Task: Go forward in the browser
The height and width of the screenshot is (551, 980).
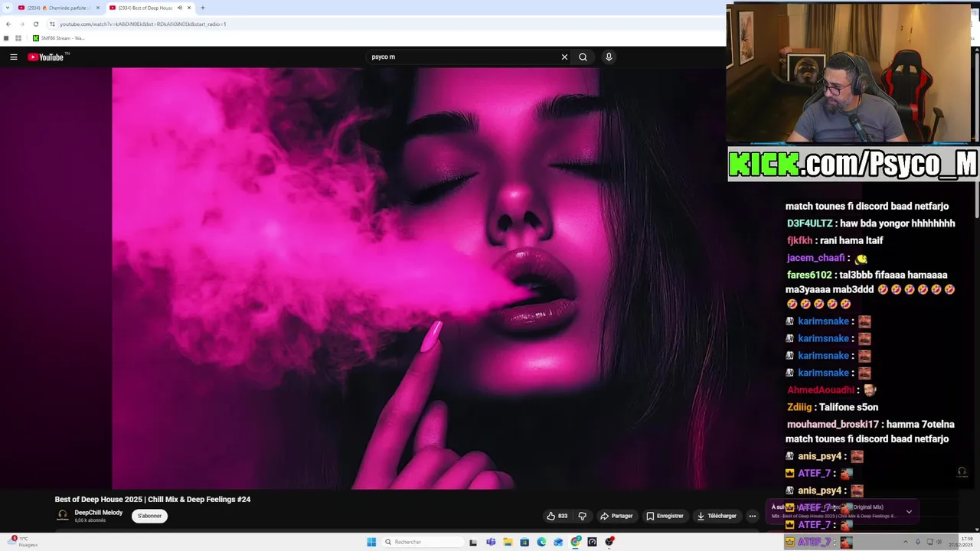Action: click(21, 24)
